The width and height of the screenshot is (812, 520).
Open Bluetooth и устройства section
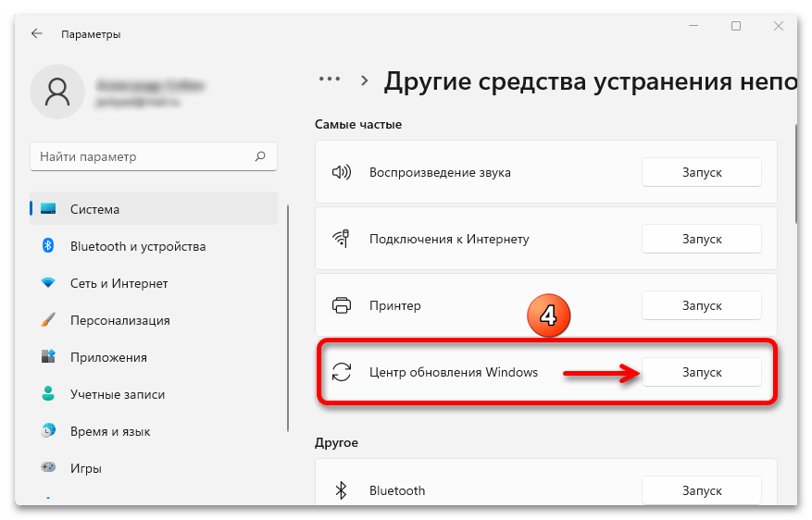[138, 246]
